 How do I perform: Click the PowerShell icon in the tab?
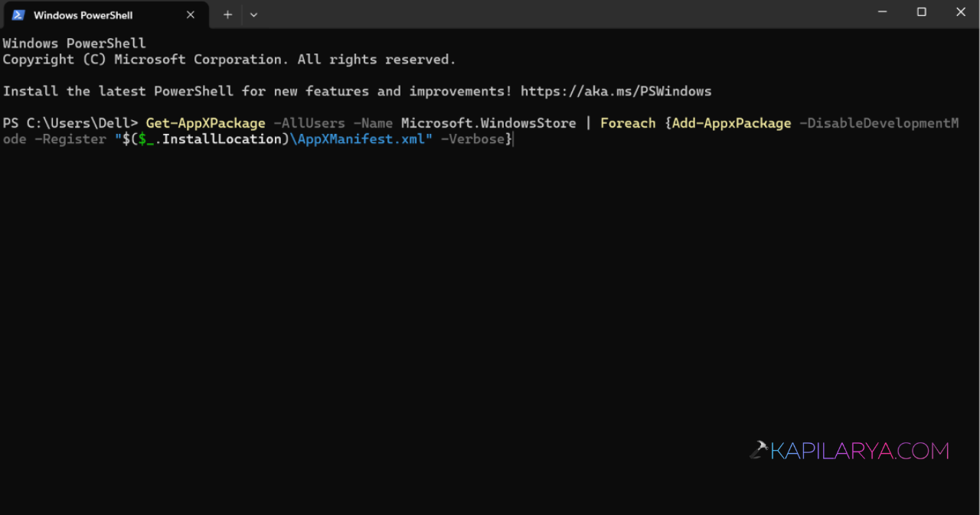pos(18,15)
